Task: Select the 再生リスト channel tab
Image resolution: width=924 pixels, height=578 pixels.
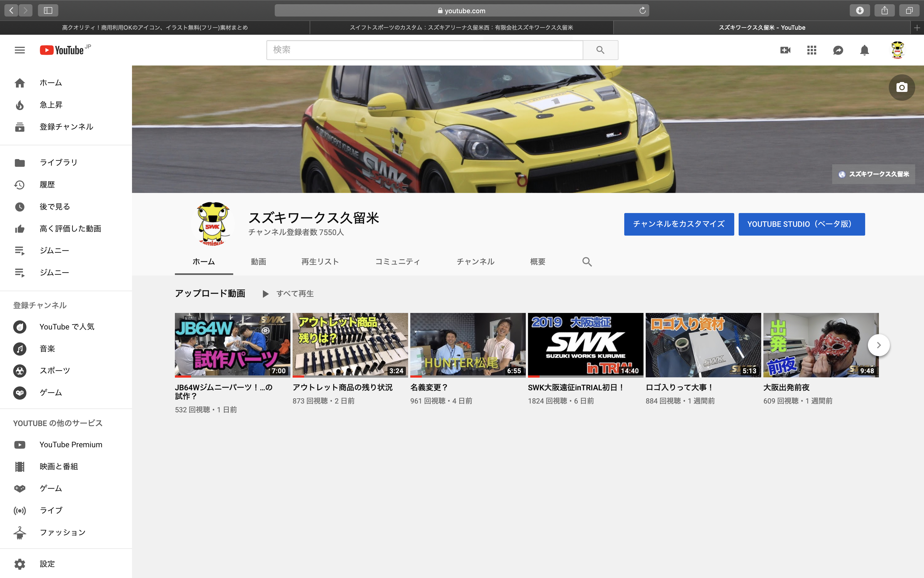Action: (320, 262)
